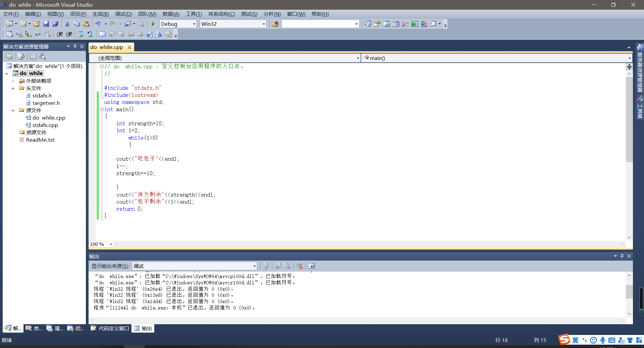This screenshot has height=348, width=644.
Task: Select ReadMe.txt in Solution Explorer
Action: pos(40,140)
